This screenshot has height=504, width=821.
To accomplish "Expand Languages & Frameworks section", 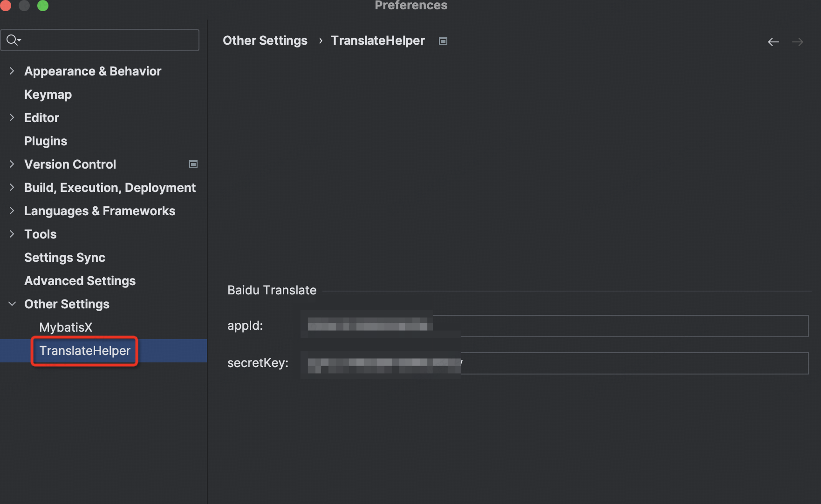I will pos(12,211).
